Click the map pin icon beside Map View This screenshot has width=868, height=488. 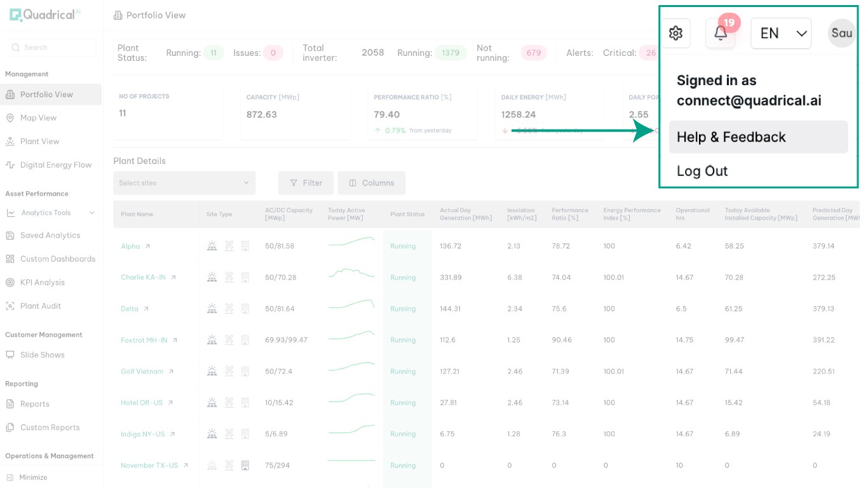point(10,118)
